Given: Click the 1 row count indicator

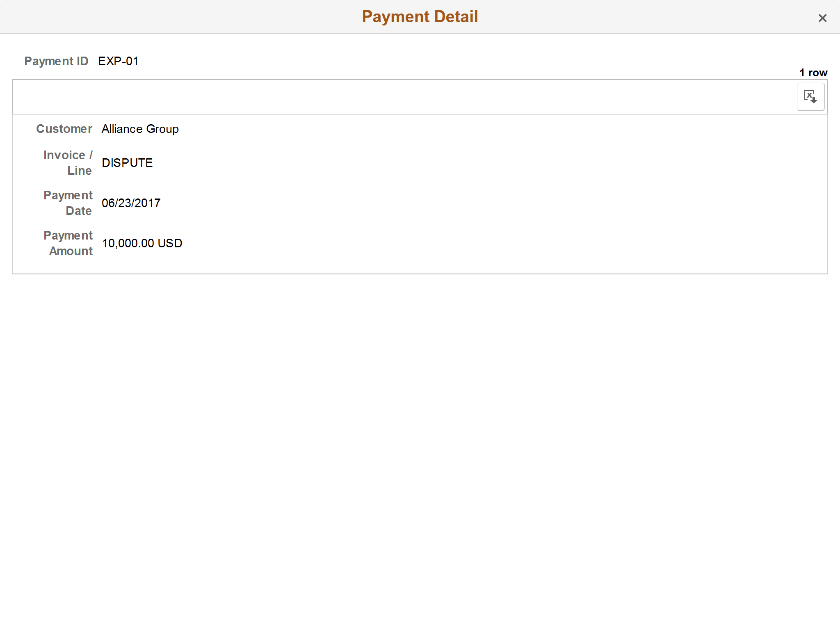Looking at the screenshot, I should pos(813,72).
